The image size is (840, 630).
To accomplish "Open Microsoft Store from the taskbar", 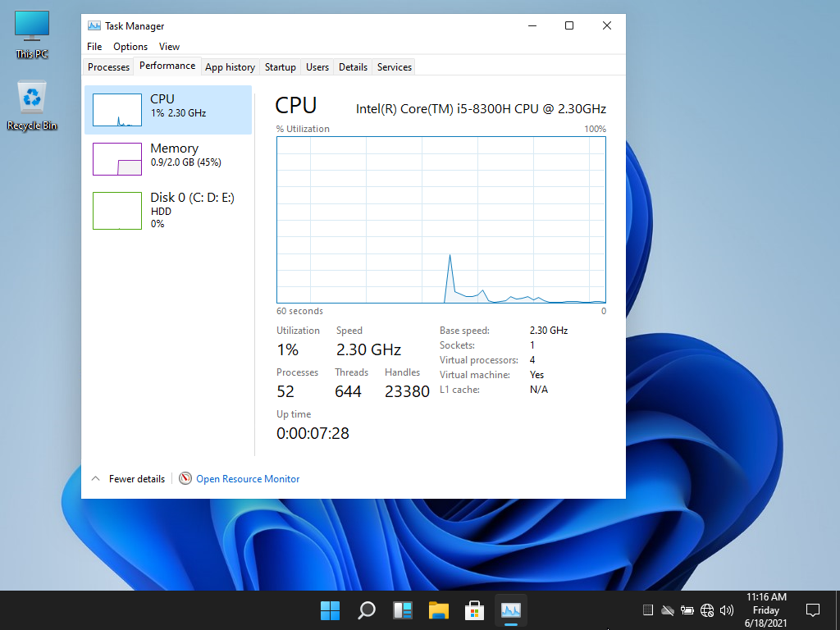I will click(x=474, y=610).
